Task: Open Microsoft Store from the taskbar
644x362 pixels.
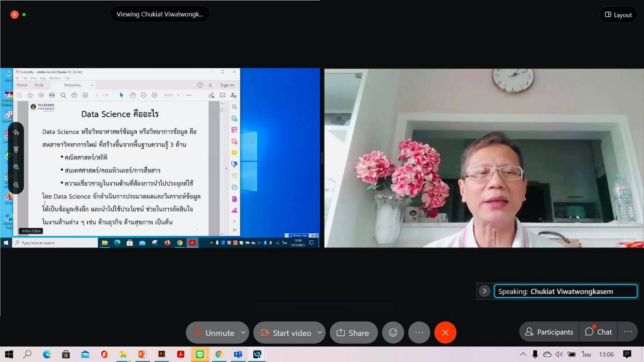Action: [x=66, y=354]
